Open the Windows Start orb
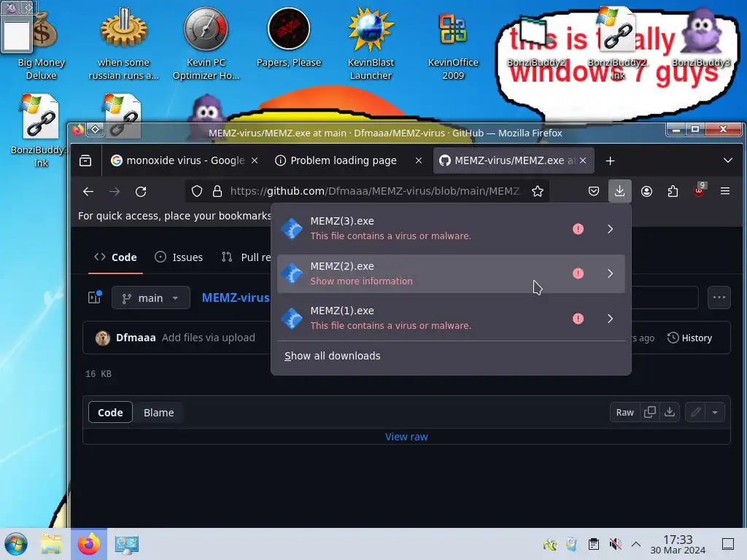 [x=16, y=544]
